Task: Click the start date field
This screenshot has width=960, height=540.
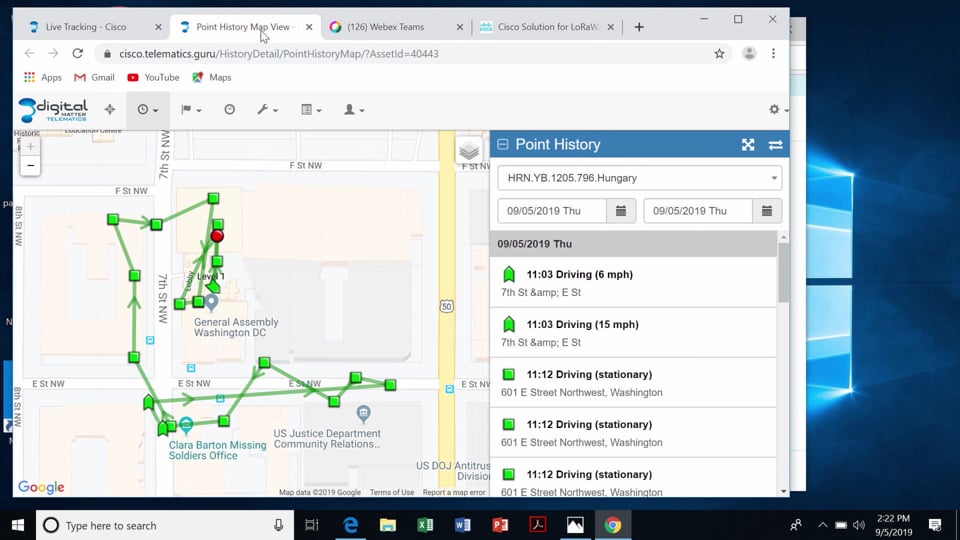Action: coord(552,211)
